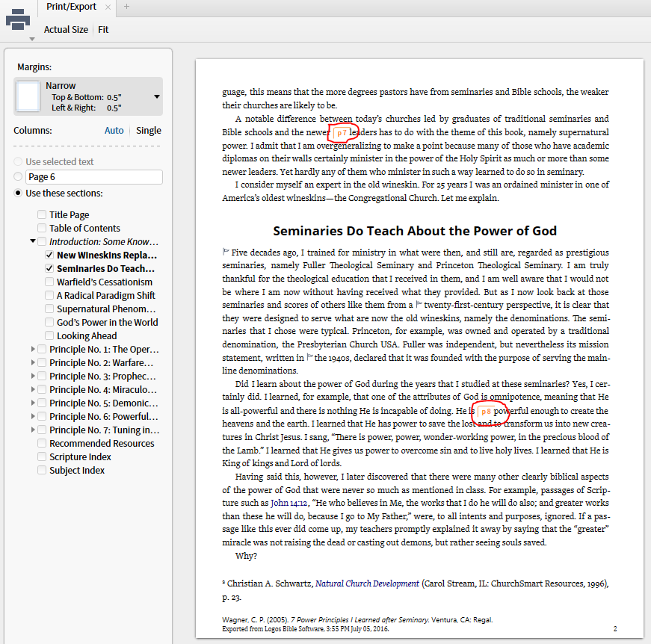
Task: Click the flag icon before Five decades
Action: (x=226, y=252)
